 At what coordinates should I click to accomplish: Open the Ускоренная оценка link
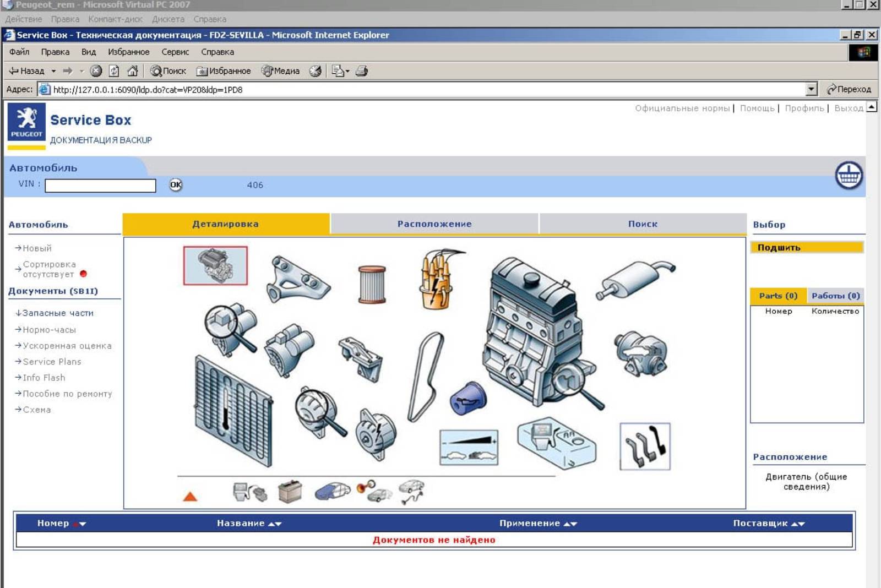[x=67, y=346]
